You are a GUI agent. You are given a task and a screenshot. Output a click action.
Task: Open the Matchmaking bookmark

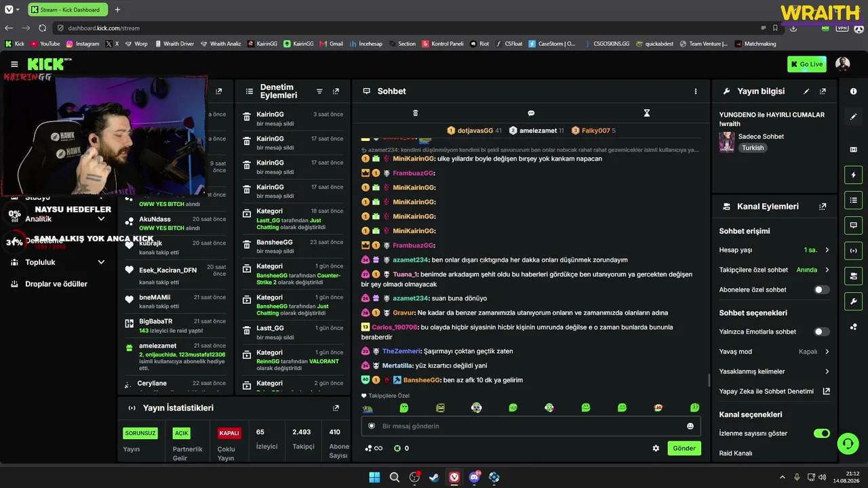pyautogui.click(x=755, y=44)
